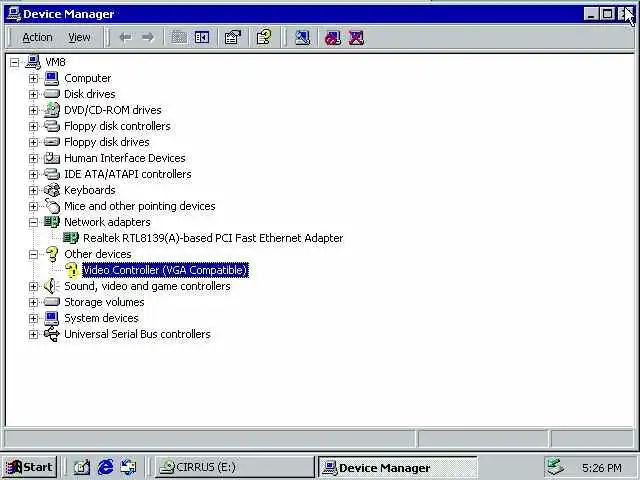Click the Disk drives icon
This screenshot has width=640, height=480.
[51, 94]
